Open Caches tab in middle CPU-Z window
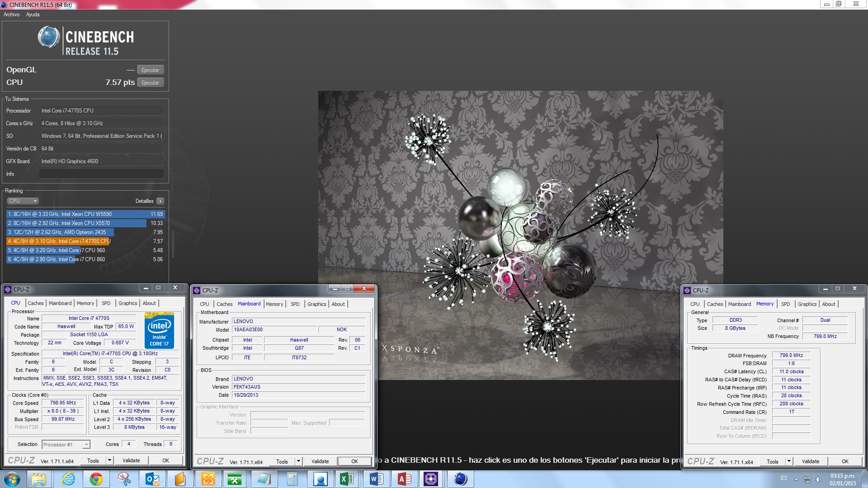The height and width of the screenshot is (488, 868). click(225, 304)
